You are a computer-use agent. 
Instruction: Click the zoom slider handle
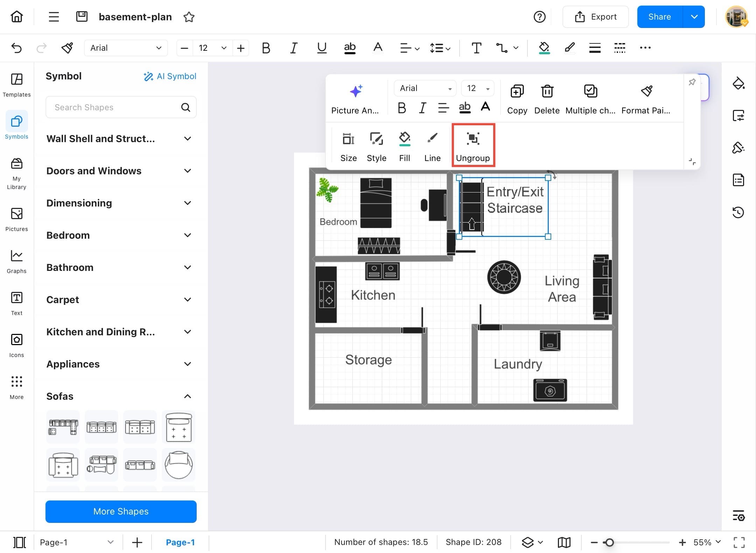(x=609, y=542)
